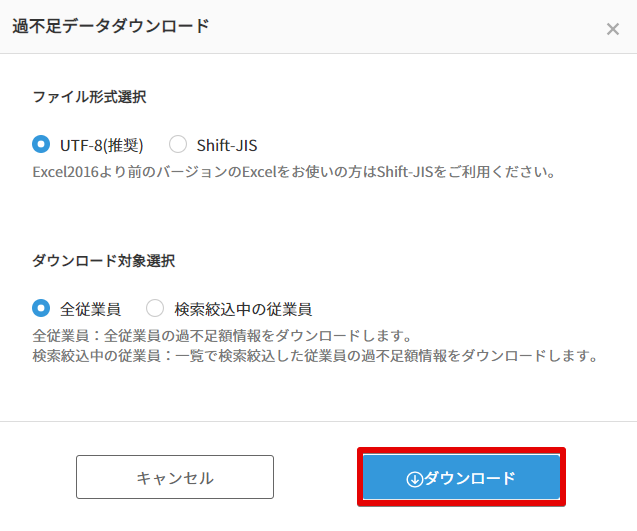
Task: Click the blue ダウンロード button
Action: [x=461, y=477]
